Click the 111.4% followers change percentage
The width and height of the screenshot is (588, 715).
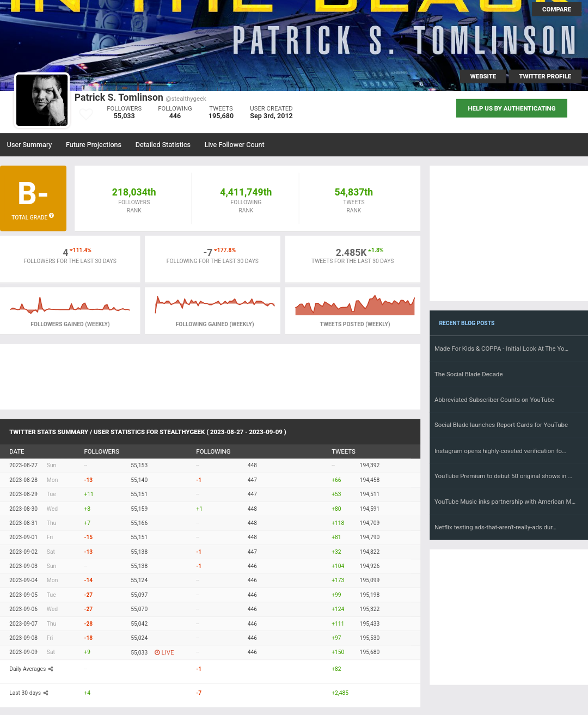[x=81, y=250]
